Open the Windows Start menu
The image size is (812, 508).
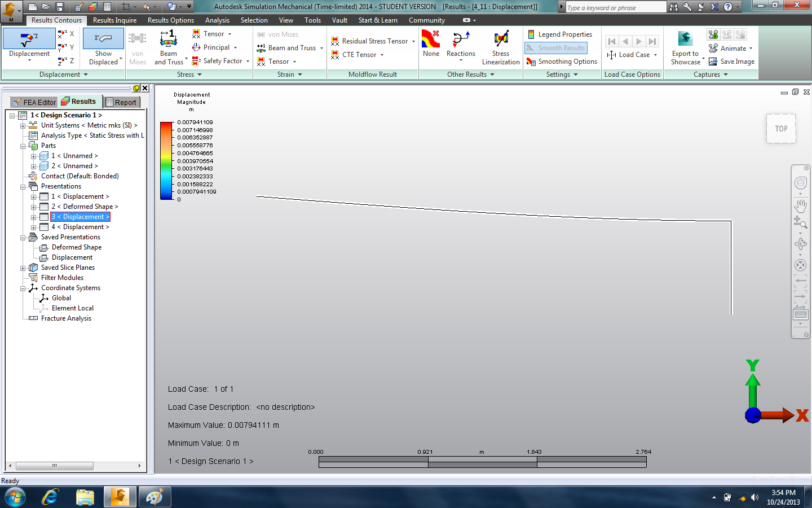15,497
